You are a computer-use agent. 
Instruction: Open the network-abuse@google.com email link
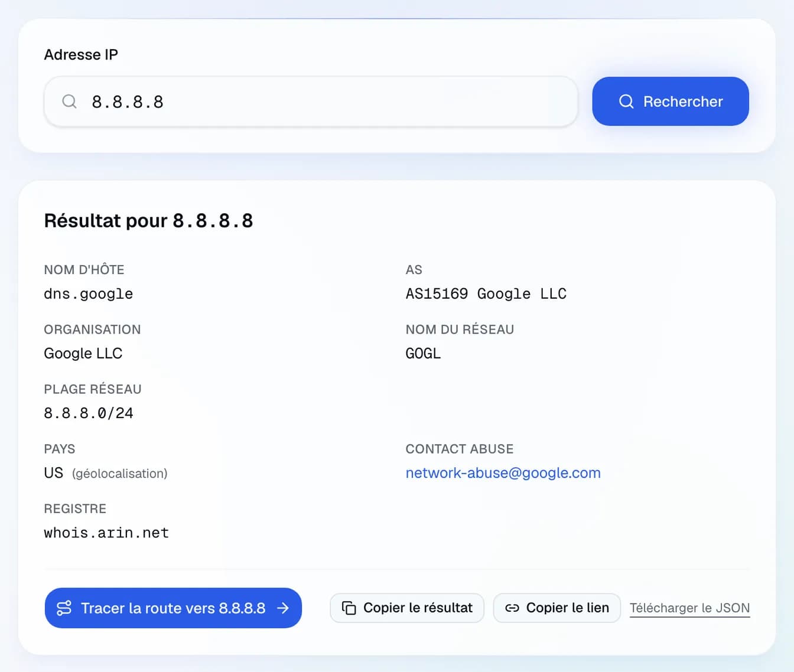point(503,473)
